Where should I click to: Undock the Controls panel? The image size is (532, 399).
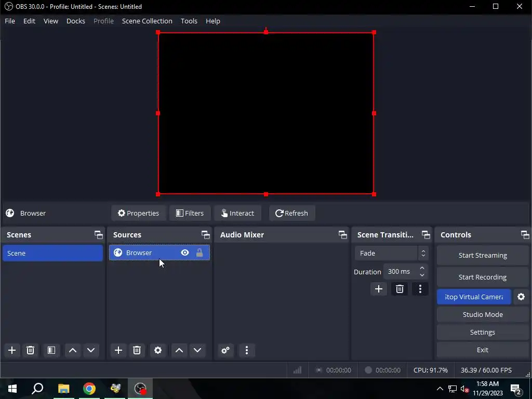click(x=525, y=235)
